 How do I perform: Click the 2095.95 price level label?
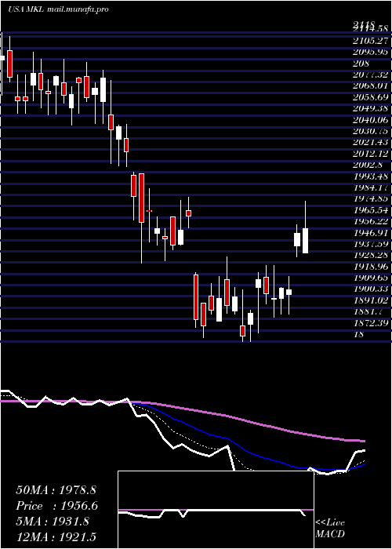pyautogui.click(x=371, y=52)
